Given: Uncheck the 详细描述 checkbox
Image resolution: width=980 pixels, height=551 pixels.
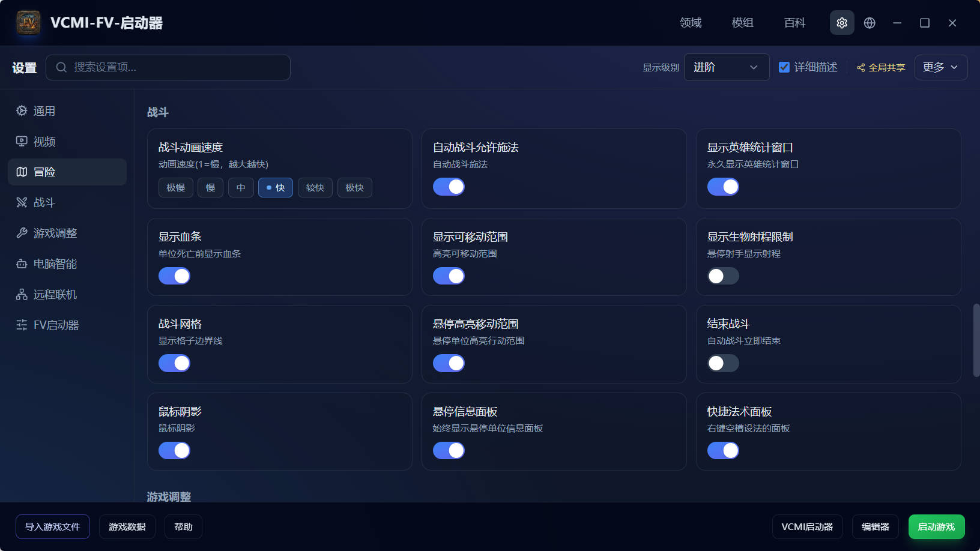Looking at the screenshot, I should tap(784, 67).
